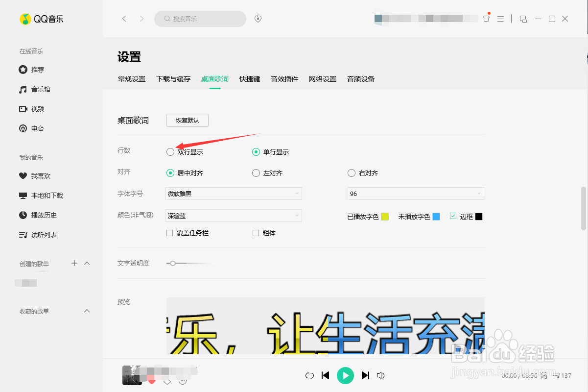The image size is (588, 392).
Task: Unfavorite the current song via heart icon
Action: coord(152,380)
